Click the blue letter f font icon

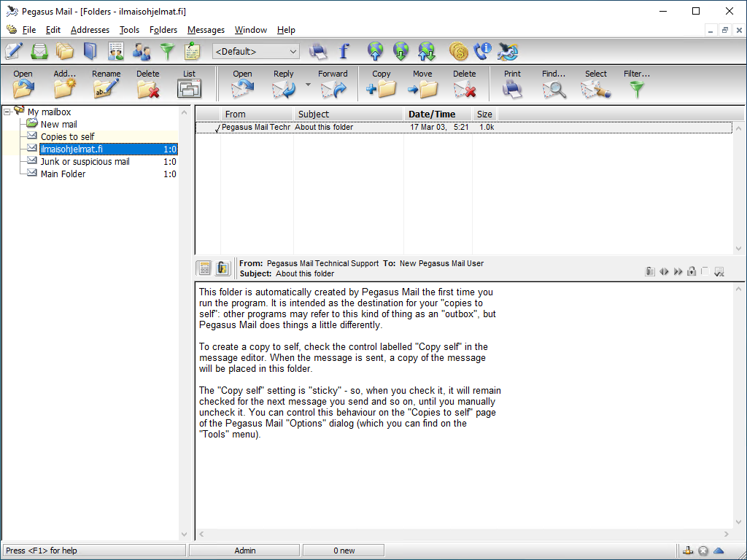tap(344, 51)
